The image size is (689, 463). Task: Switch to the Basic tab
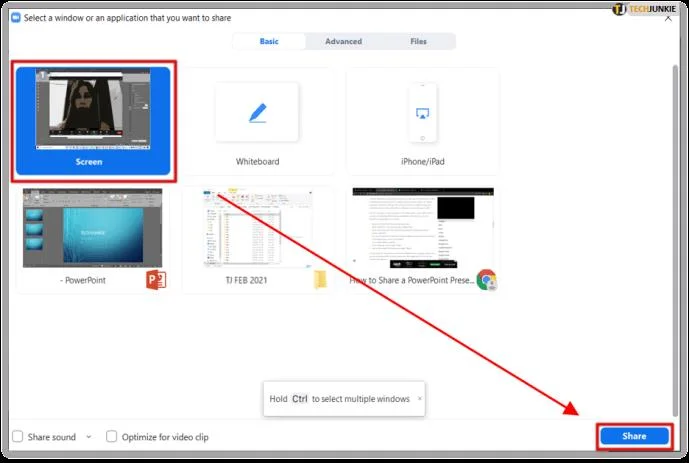click(269, 41)
